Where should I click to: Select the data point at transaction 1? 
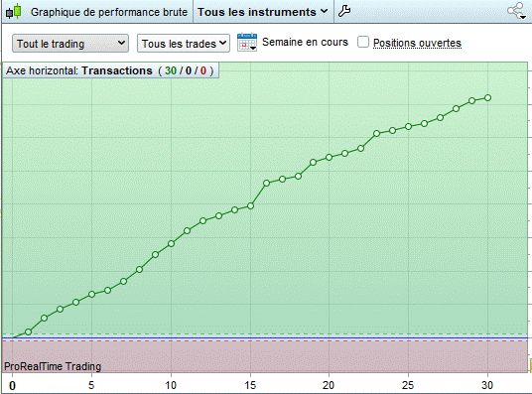point(28,331)
